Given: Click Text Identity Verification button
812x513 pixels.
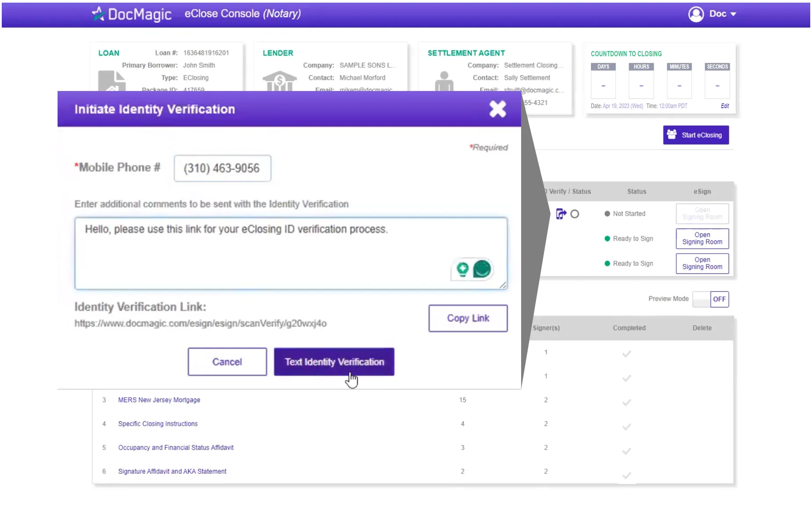Looking at the screenshot, I should [334, 362].
